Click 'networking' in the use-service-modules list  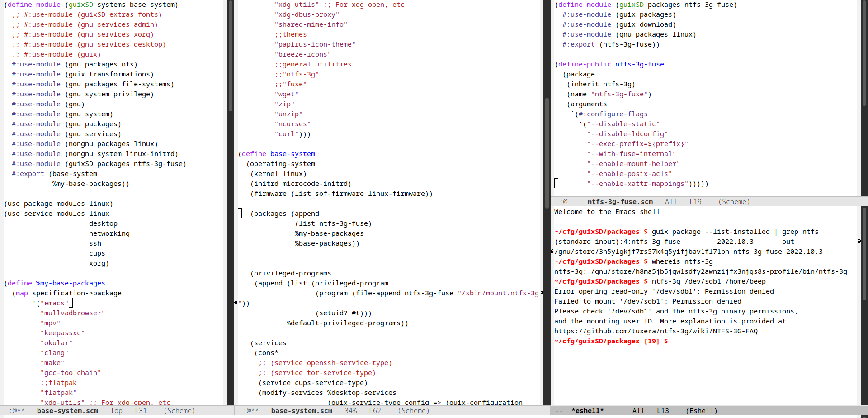[x=109, y=233]
